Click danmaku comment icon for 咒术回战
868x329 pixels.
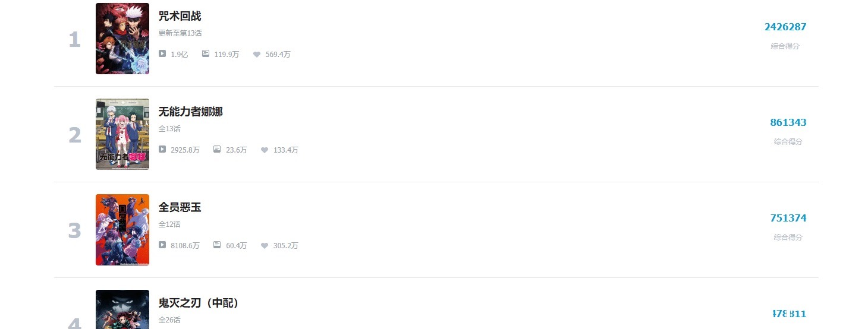coord(206,53)
